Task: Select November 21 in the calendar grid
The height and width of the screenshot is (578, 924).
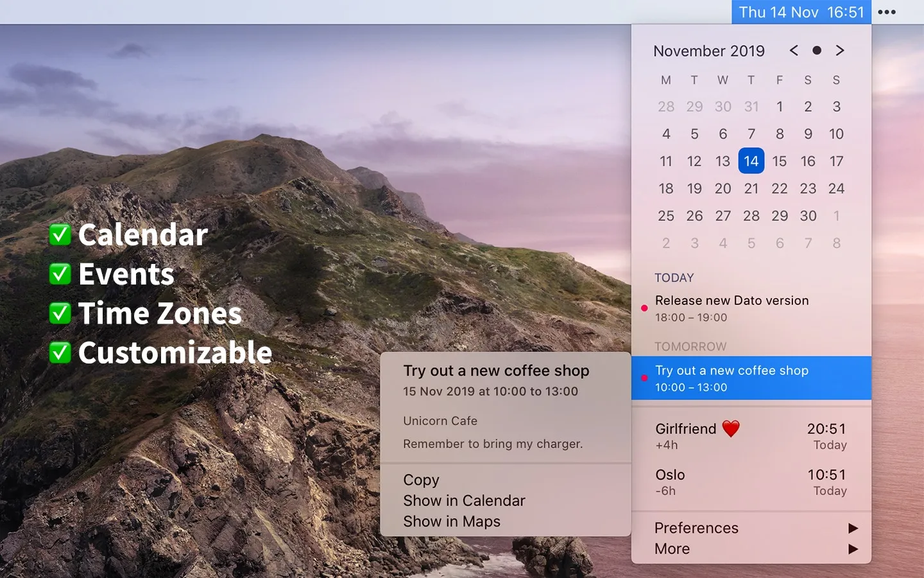Action: pos(751,188)
